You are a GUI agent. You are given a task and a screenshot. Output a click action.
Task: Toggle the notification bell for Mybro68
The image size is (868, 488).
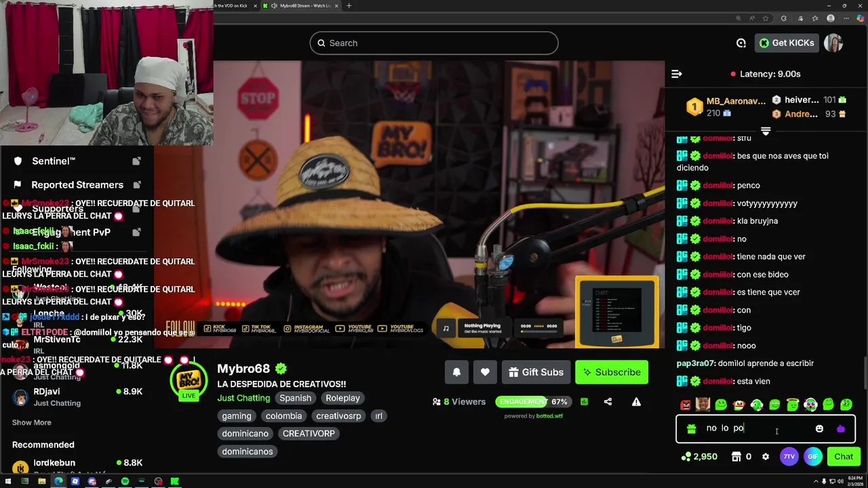[x=456, y=372]
